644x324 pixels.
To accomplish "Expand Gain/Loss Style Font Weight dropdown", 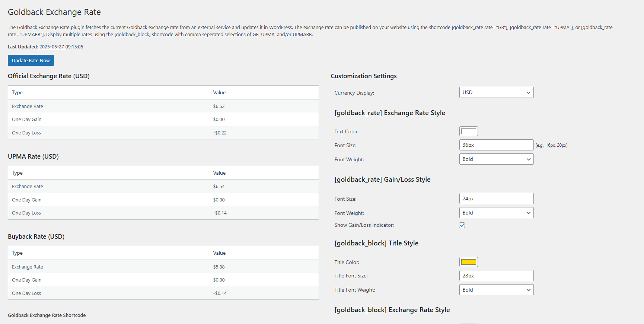I will pos(496,213).
